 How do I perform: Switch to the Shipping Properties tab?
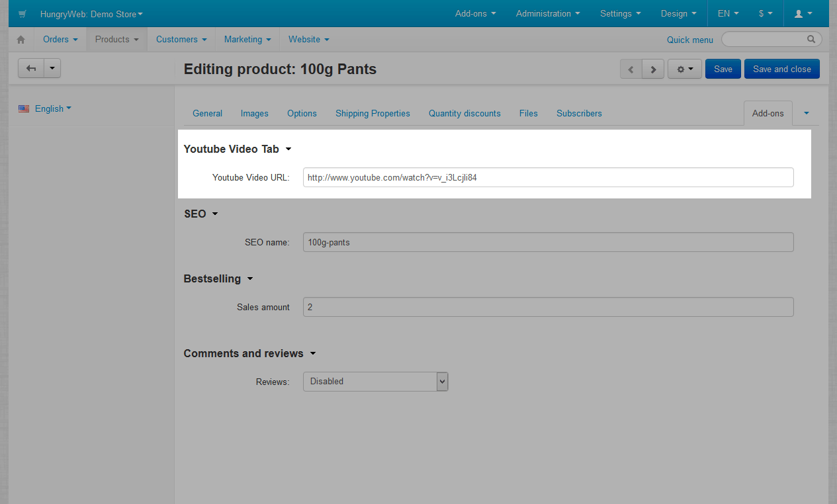(373, 113)
